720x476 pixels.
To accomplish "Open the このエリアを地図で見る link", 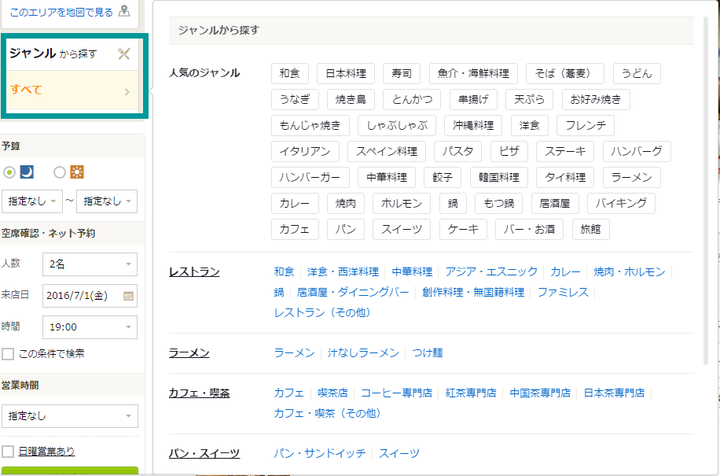I will coord(62,12).
